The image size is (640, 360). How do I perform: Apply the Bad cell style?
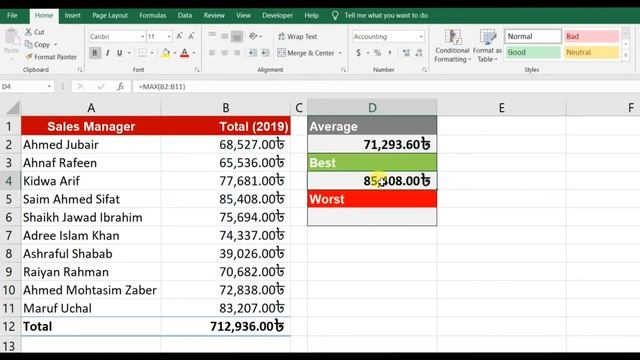(591, 36)
